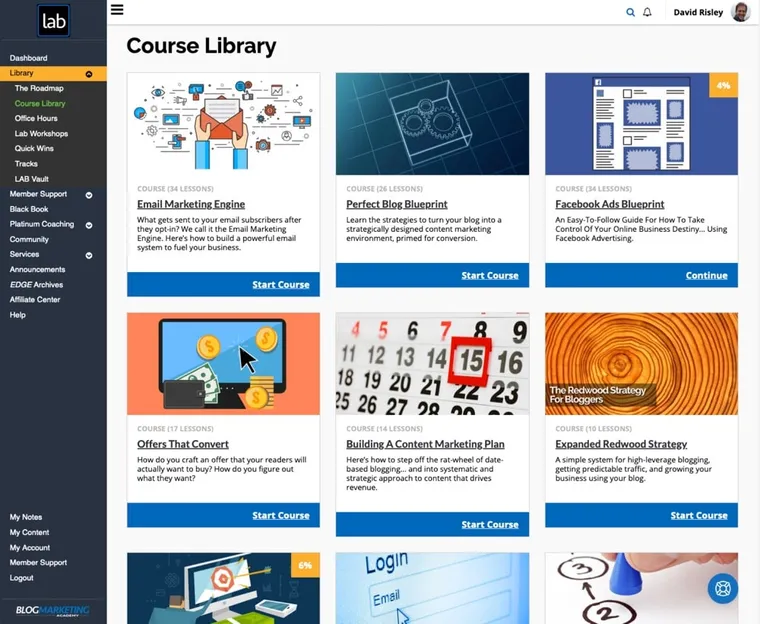Open My Content
Image resolution: width=760 pixels, height=624 pixels.
[29, 532]
